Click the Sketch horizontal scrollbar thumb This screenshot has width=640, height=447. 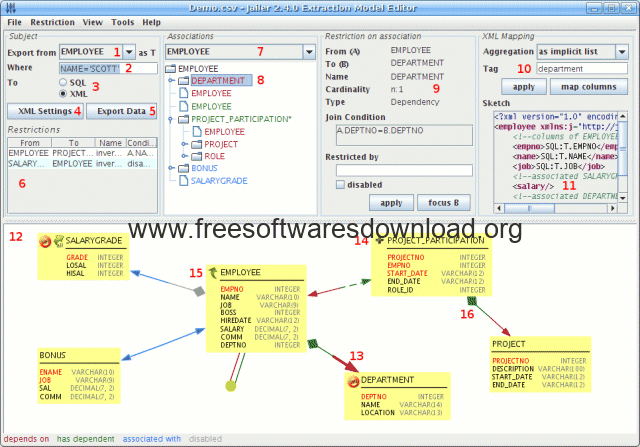[x=529, y=208]
